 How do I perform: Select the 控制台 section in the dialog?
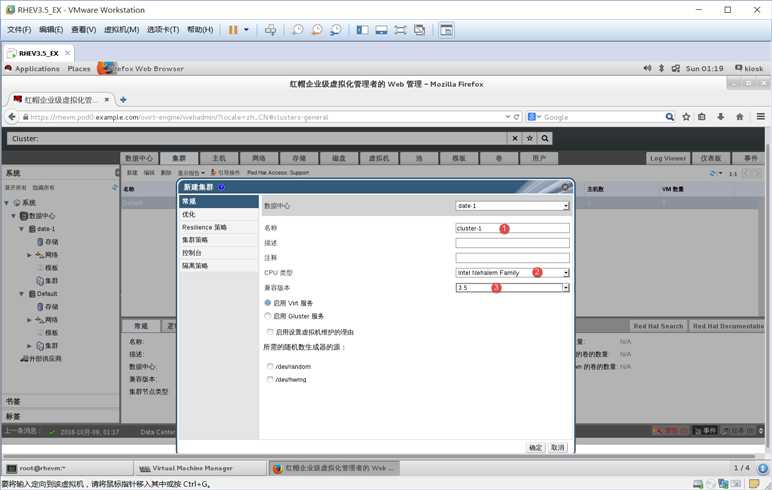pyautogui.click(x=219, y=253)
